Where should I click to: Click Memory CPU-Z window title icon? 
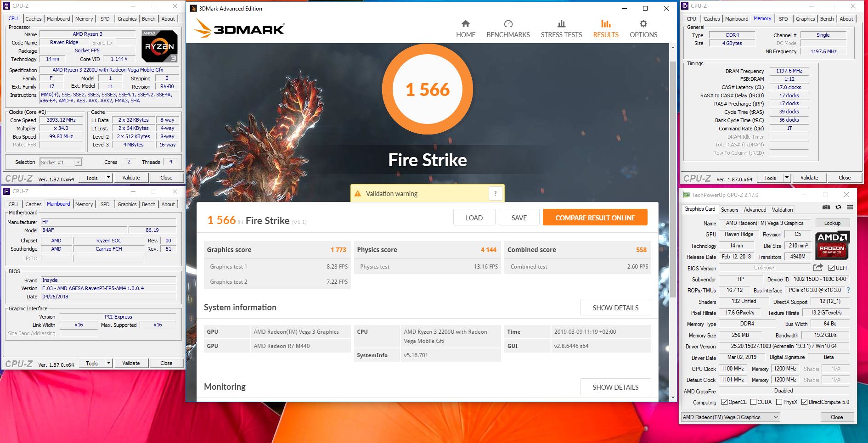(685, 6)
